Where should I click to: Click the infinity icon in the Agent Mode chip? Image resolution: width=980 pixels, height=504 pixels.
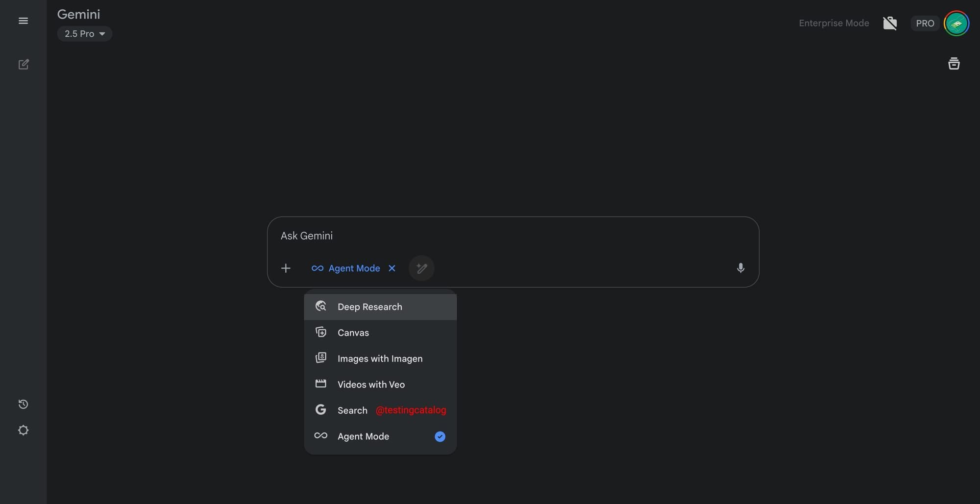(317, 268)
